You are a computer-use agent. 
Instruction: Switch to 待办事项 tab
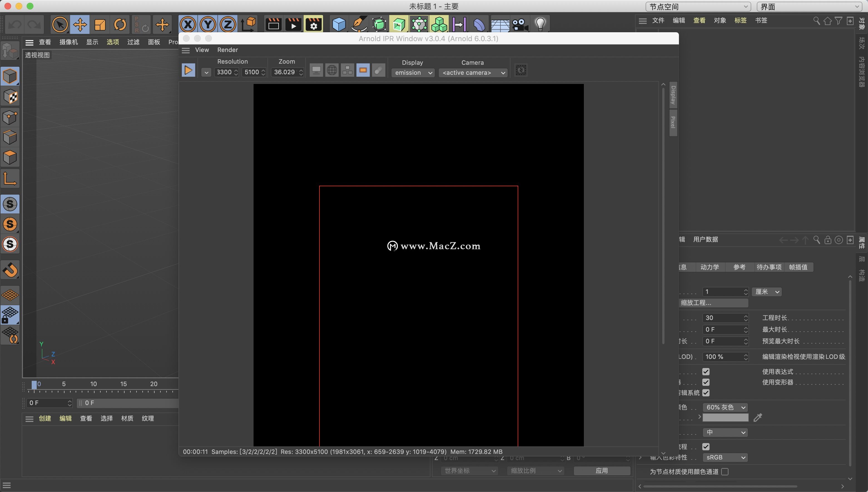tap(769, 267)
